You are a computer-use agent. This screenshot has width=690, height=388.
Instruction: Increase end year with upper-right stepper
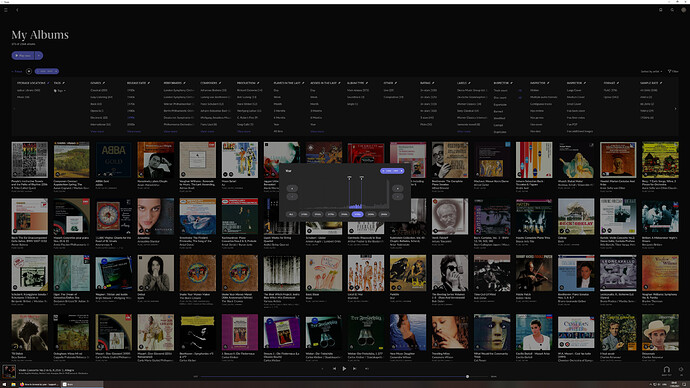(397, 188)
